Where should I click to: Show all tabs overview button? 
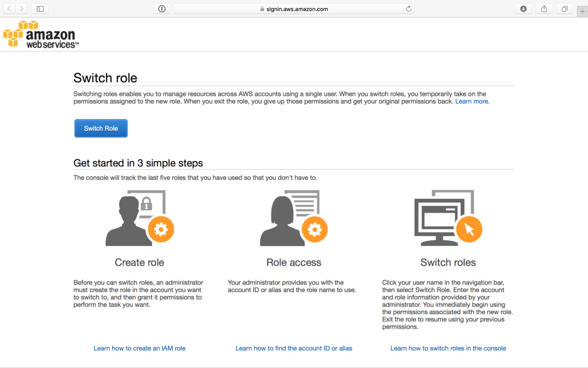pos(564,9)
